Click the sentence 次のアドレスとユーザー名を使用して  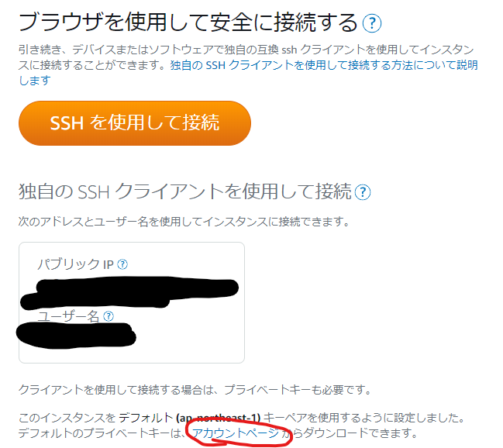(x=184, y=222)
